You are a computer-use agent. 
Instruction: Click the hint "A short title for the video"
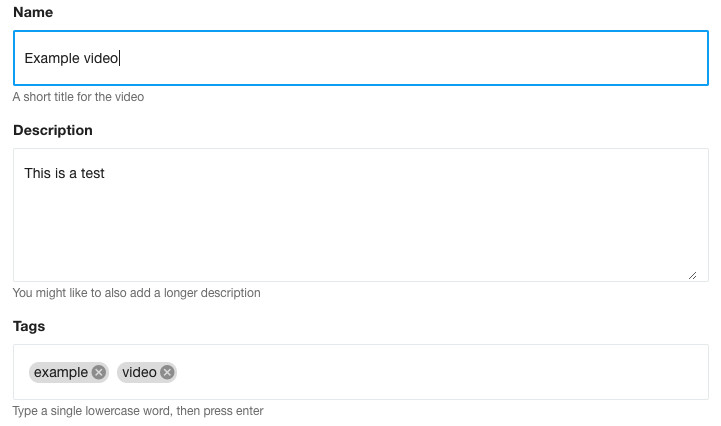pyautogui.click(x=78, y=97)
